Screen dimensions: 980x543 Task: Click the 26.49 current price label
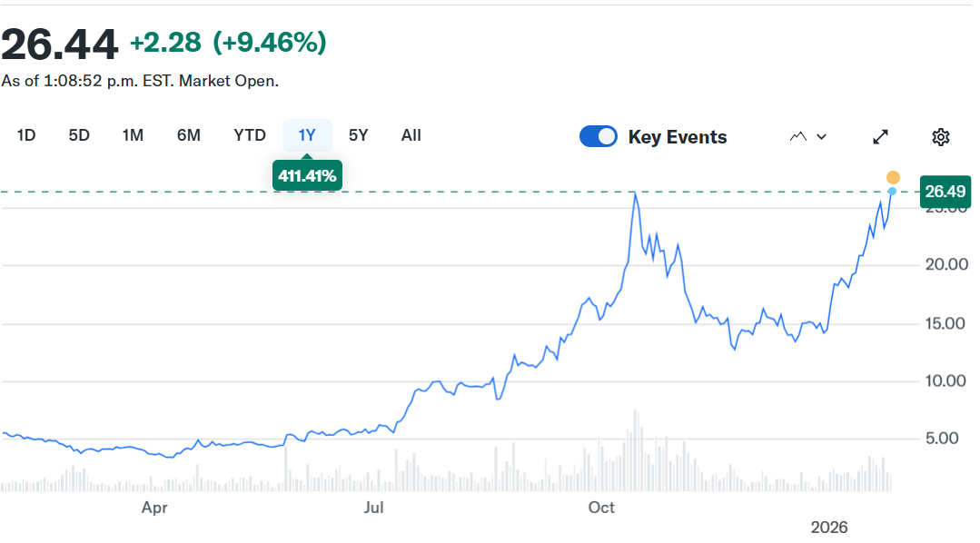pyautogui.click(x=945, y=192)
